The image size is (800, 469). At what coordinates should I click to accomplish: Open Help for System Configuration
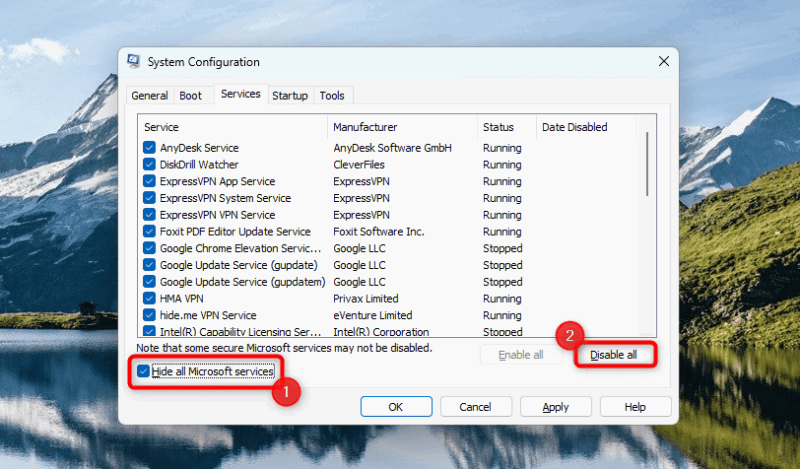[635, 407]
